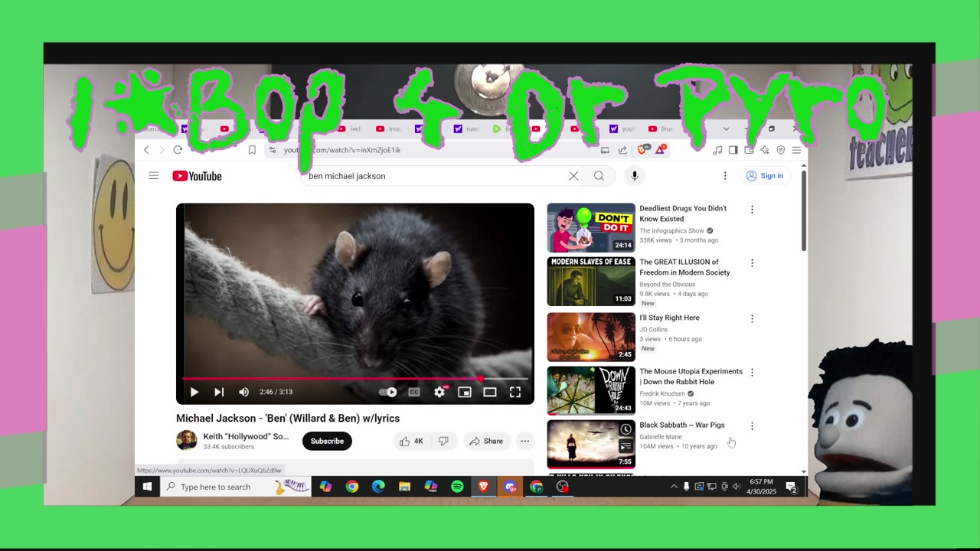
Task: Toggle closed captions (CC) button
Action: (414, 392)
